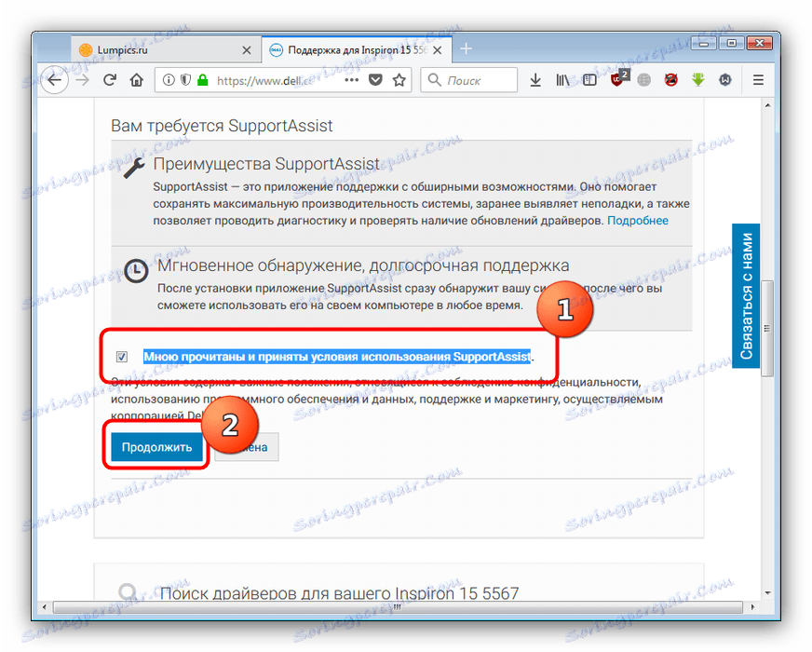The width and height of the screenshot is (812, 652).
Task: Open the Связаться с нами side tab
Action: point(746,295)
